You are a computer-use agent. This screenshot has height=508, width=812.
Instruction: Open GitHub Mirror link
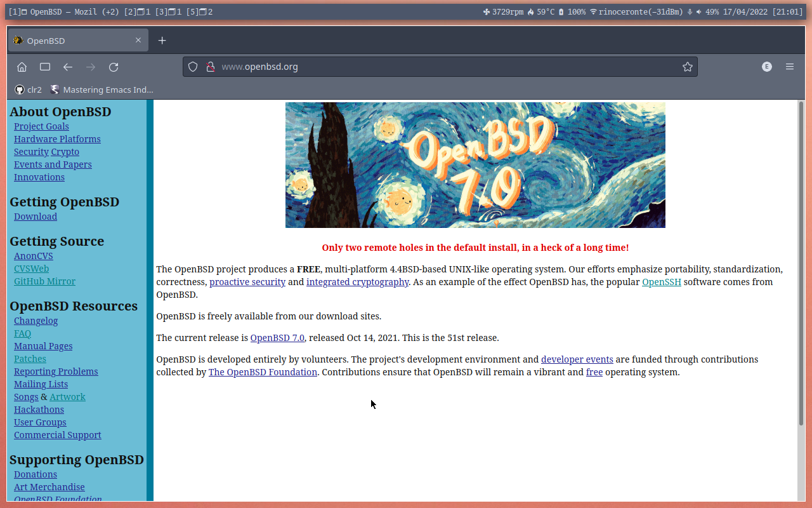tap(44, 281)
